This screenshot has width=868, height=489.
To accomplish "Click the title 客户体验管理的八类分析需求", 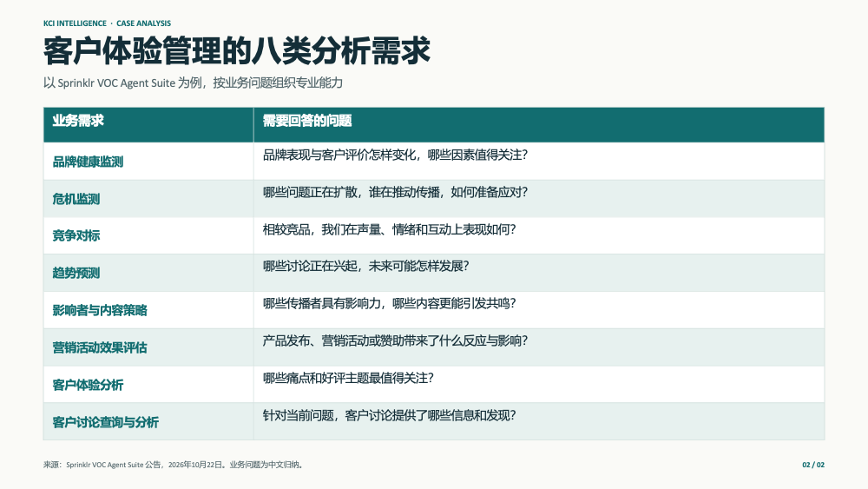I will [x=237, y=51].
